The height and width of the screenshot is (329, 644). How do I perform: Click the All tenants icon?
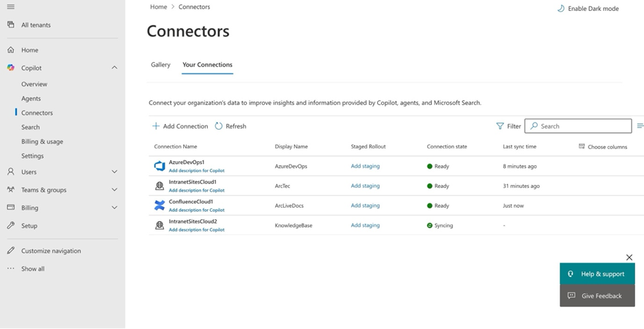click(11, 25)
